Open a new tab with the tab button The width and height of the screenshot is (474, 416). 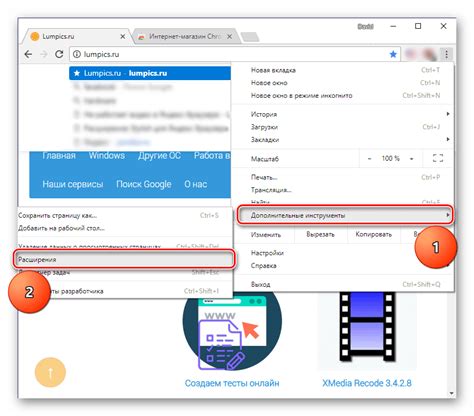point(250,37)
